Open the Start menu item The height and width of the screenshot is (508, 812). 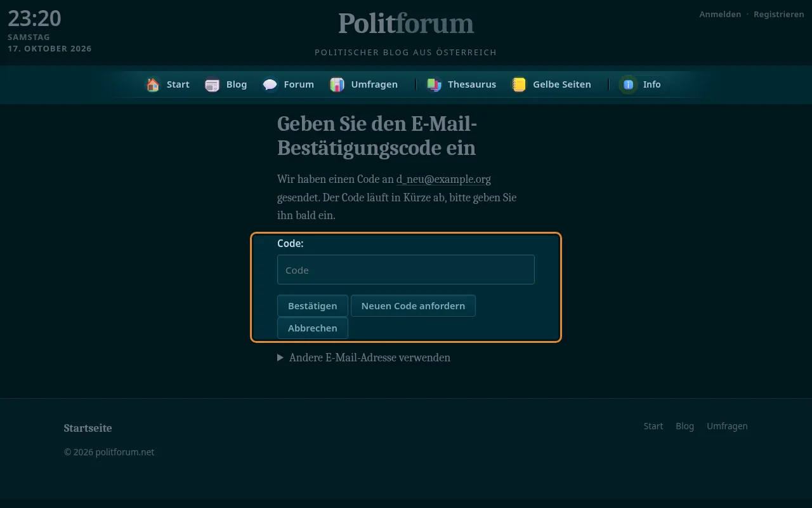pyautogui.click(x=168, y=84)
